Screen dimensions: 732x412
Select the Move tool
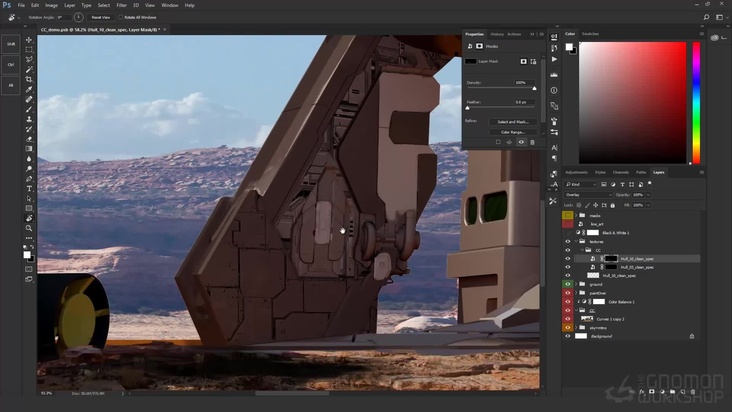(x=29, y=39)
